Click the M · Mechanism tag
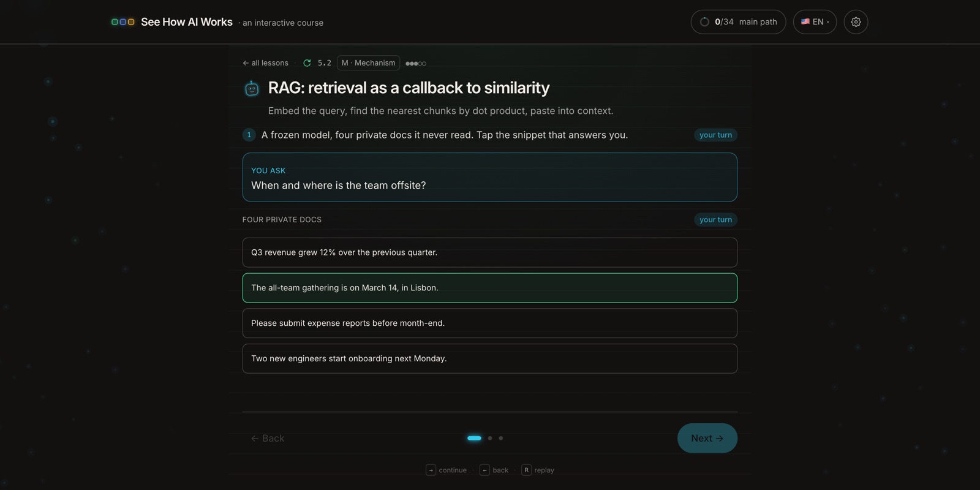Image resolution: width=980 pixels, height=490 pixels. (368, 63)
